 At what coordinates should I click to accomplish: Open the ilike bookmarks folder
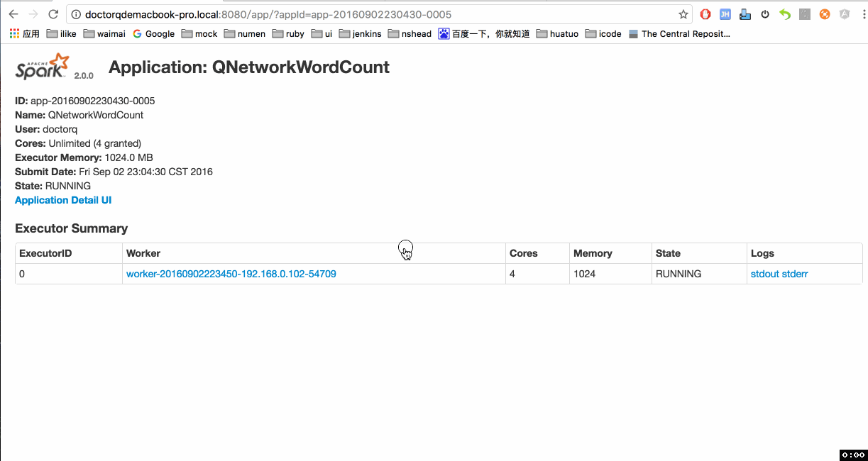tap(61, 33)
